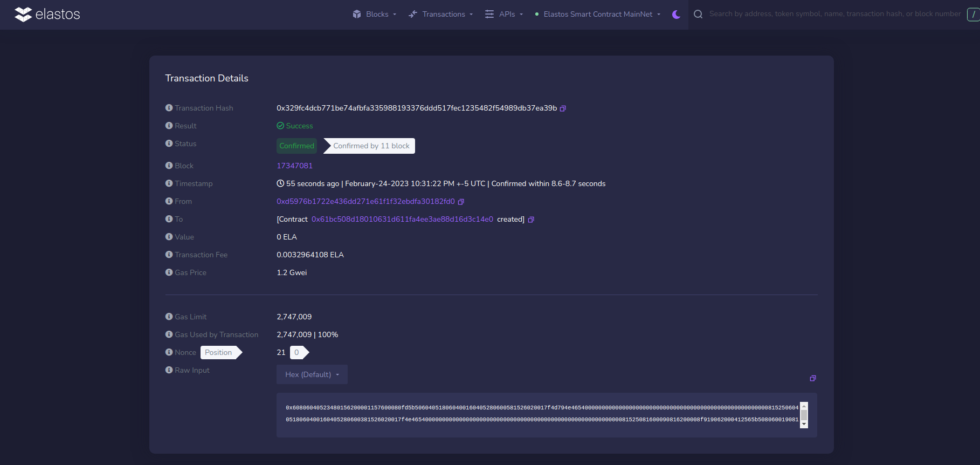Screen dimensions: 980x465
Task: Click the search magnifier icon
Action: pos(698,15)
